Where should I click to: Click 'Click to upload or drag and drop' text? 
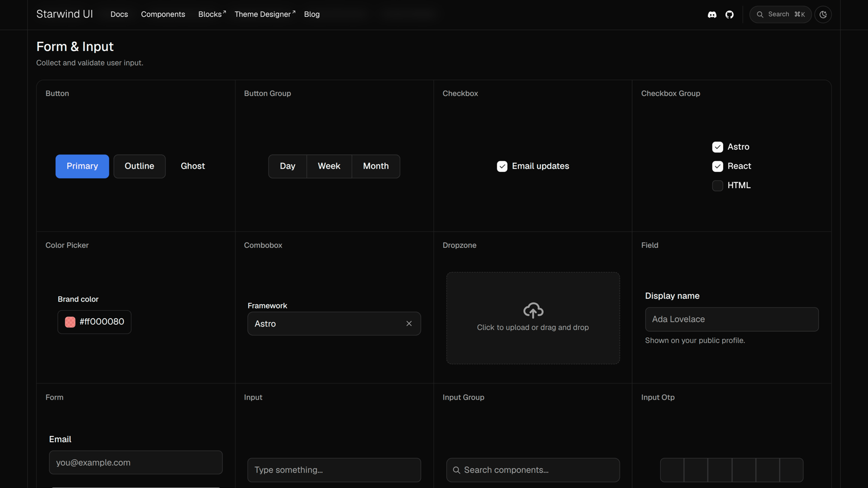pyautogui.click(x=533, y=328)
